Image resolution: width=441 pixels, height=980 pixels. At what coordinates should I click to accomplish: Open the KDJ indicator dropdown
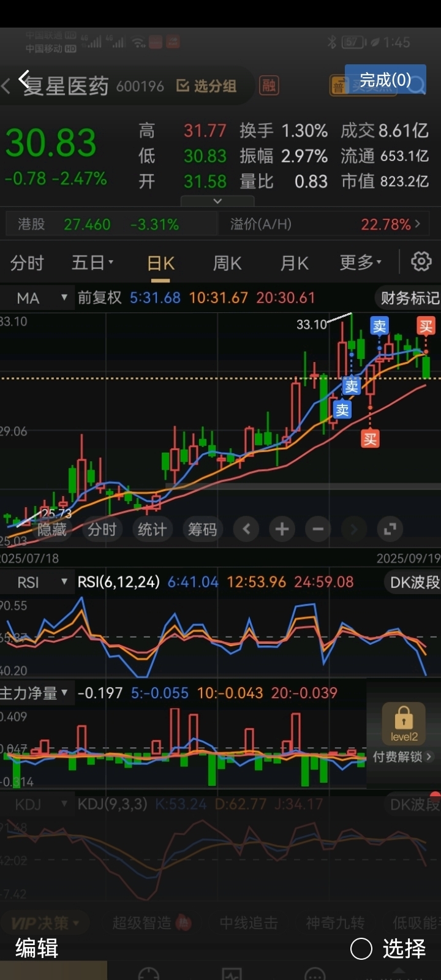pos(37,804)
